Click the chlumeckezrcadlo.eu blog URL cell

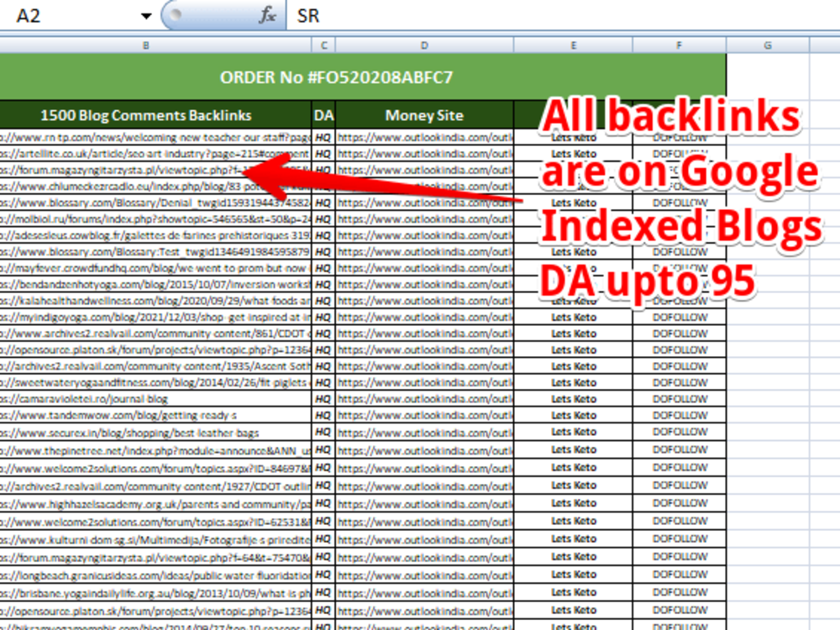click(155, 186)
